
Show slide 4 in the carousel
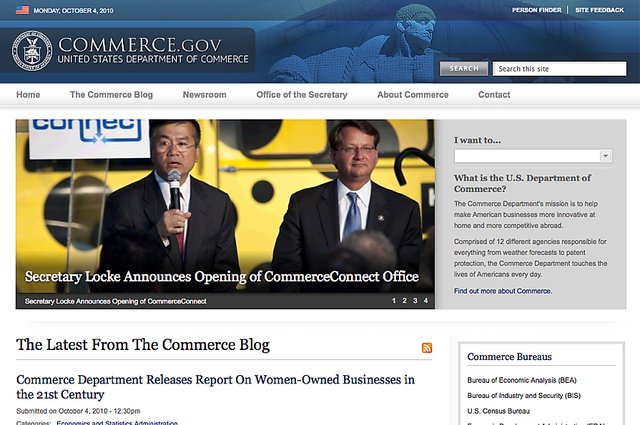point(425,300)
